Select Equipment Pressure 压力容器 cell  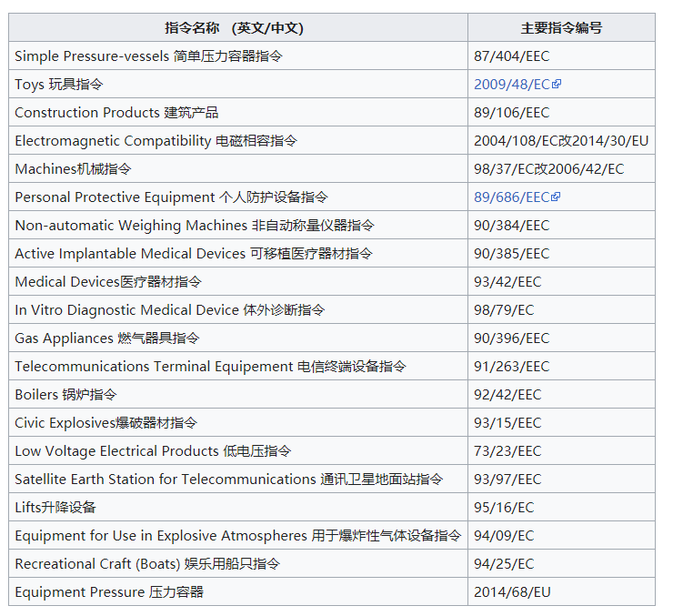tap(238, 591)
